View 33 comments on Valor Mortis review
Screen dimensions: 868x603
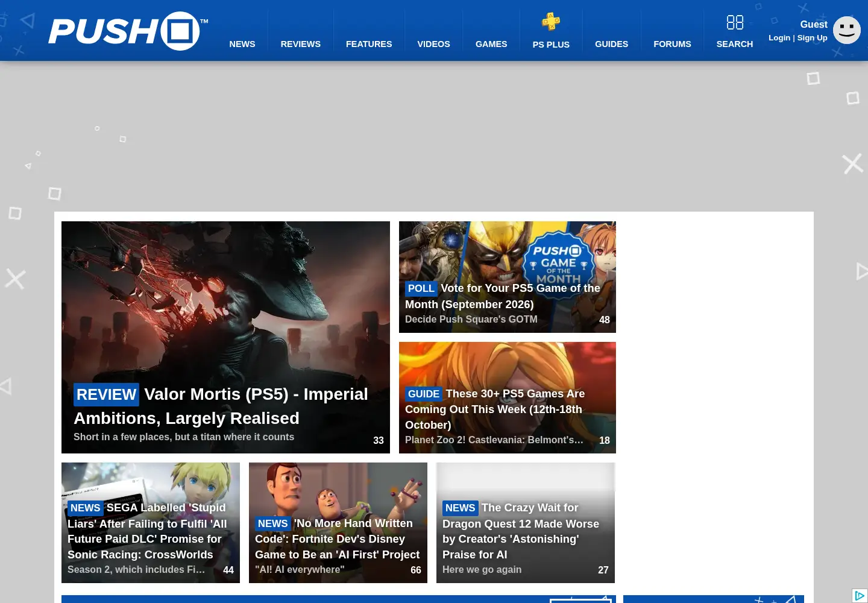379,441
